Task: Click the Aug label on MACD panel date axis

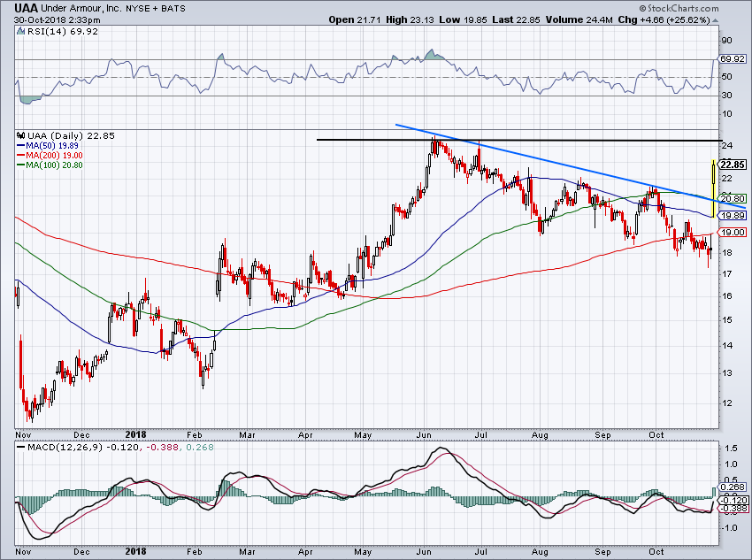Action: [540, 551]
